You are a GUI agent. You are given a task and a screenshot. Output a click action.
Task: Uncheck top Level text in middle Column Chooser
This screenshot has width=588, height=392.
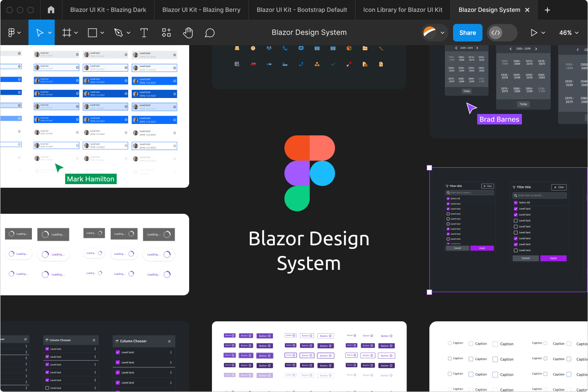click(47, 349)
